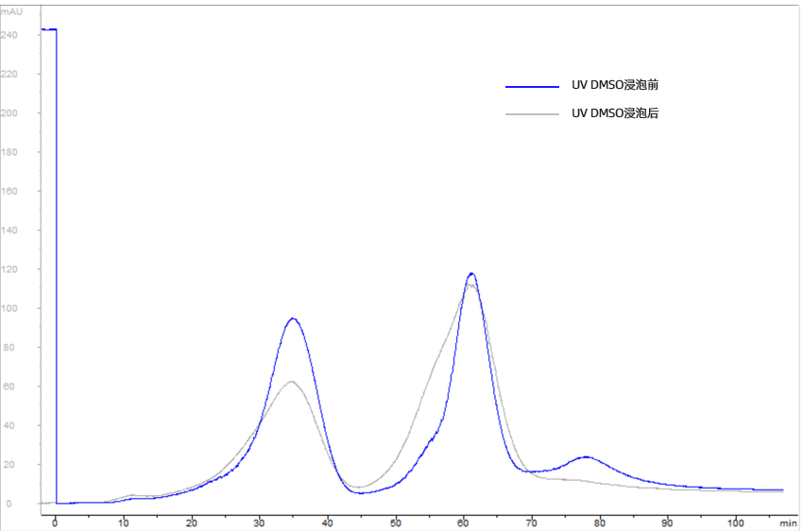The width and height of the screenshot is (803, 532).
Task: Click blue curve valley near 45 min
Action: 362,493
